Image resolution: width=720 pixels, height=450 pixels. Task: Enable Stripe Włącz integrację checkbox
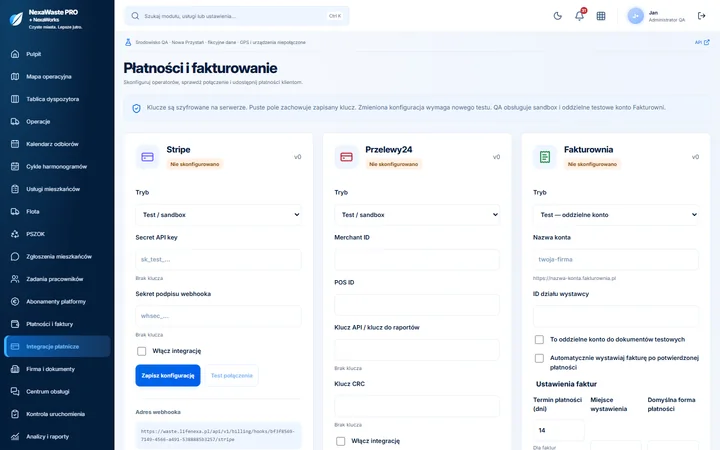pos(141,351)
